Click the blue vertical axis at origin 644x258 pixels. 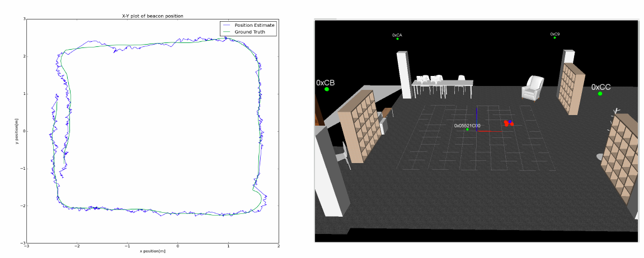point(477,119)
